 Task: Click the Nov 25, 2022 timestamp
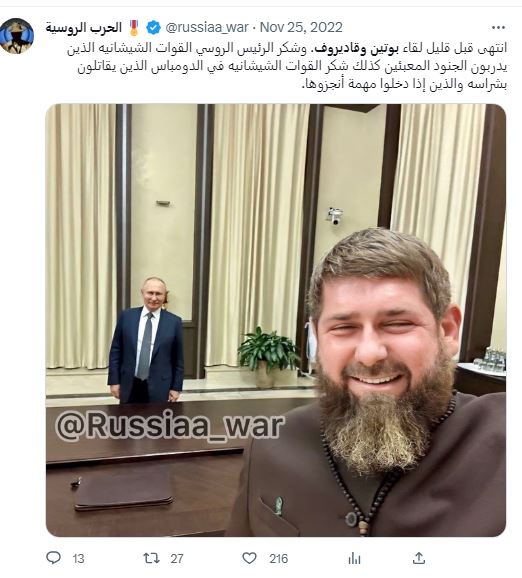pos(301,28)
